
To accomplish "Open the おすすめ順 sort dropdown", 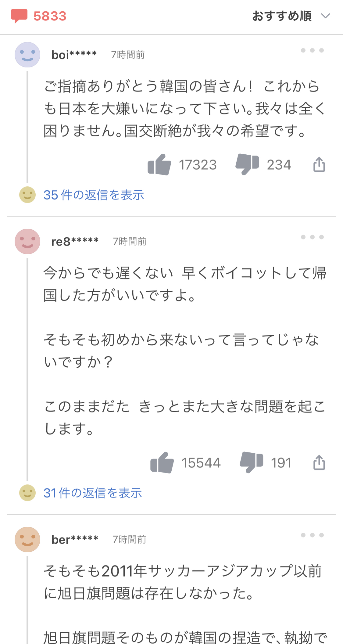I will 291,16.
